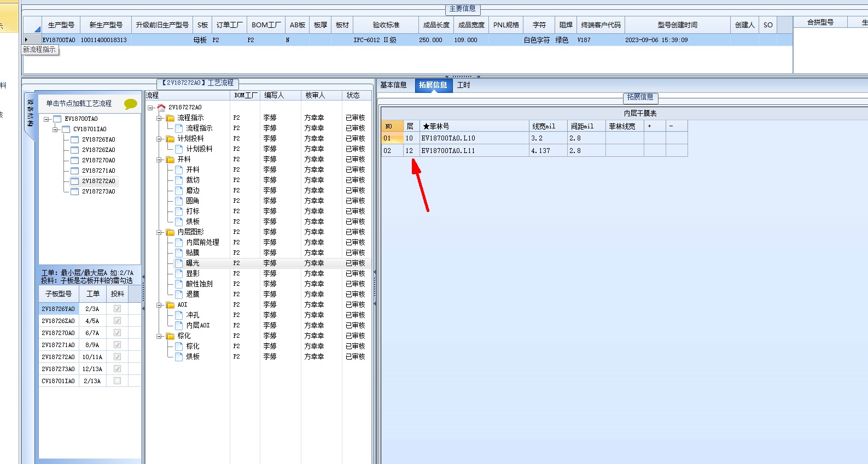This screenshot has height=464, width=868.
Task: Click the document icon of 磨边 step
Action: (179, 190)
